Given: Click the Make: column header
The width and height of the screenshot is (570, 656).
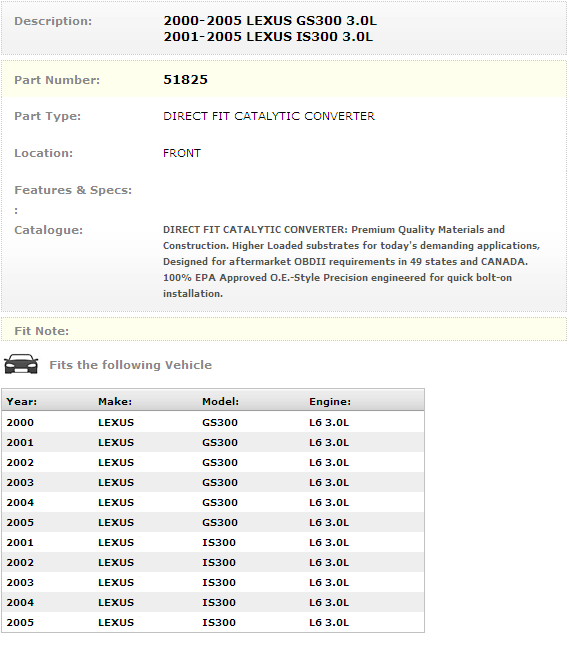Looking at the screenshot, I should click(x=115, y=402).
